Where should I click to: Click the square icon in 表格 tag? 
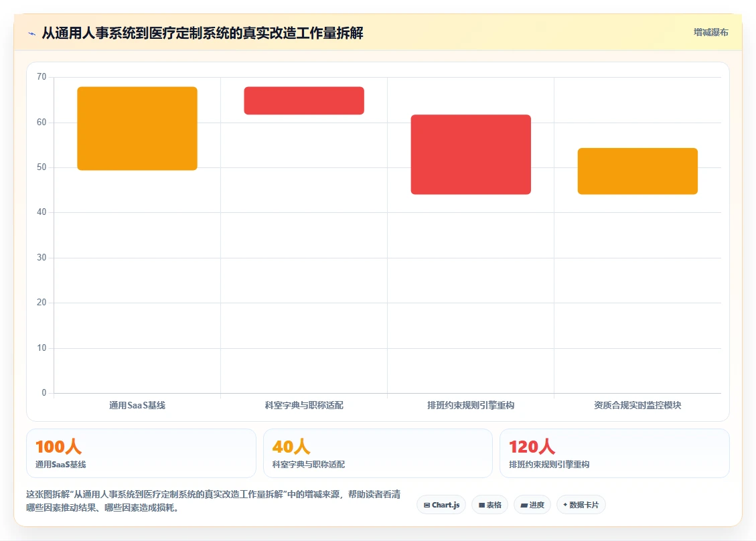[x=481, y=506]
